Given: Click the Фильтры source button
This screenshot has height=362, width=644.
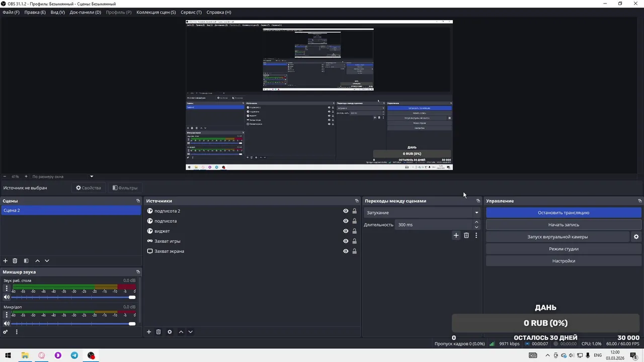Looking at the screenshot, I should click(x=125, y=188).
